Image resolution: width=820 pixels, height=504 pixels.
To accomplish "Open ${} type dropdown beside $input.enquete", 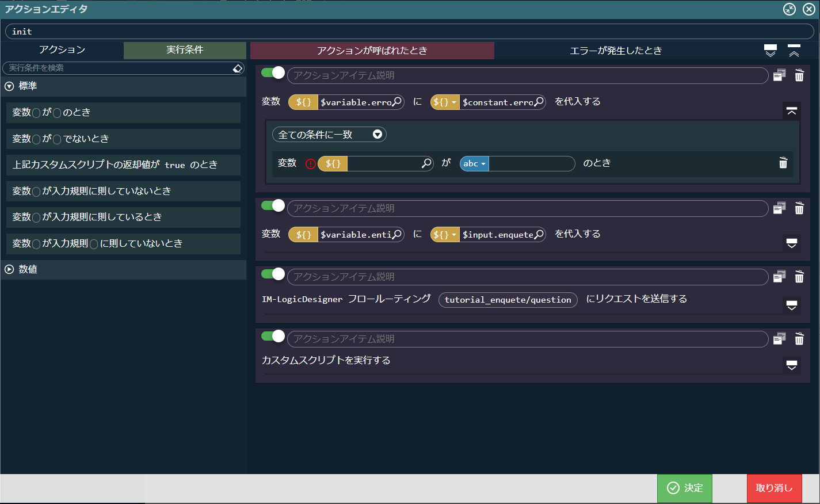I will [445, 235].
